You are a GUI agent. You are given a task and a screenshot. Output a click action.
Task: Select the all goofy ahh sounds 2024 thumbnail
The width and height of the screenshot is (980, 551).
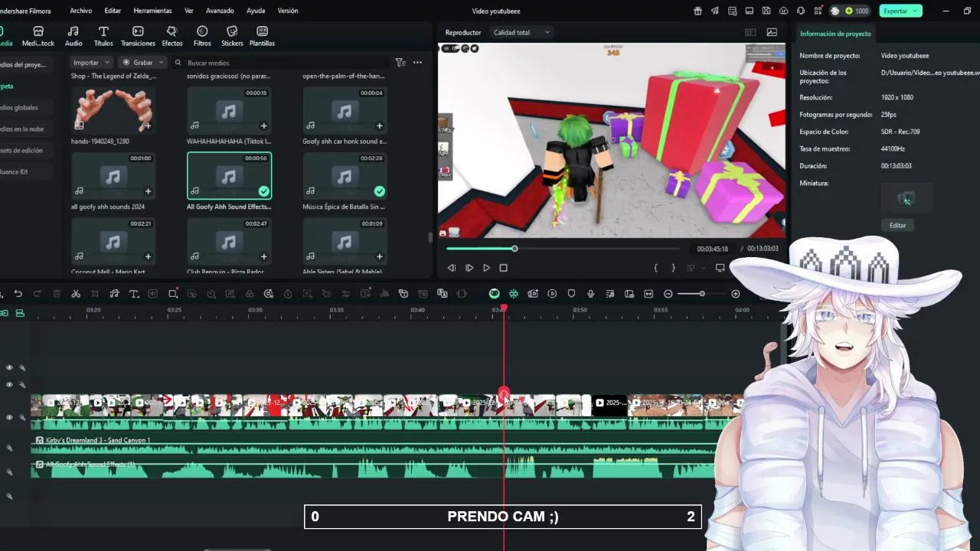pyautogui.click(x=113, y=176)
